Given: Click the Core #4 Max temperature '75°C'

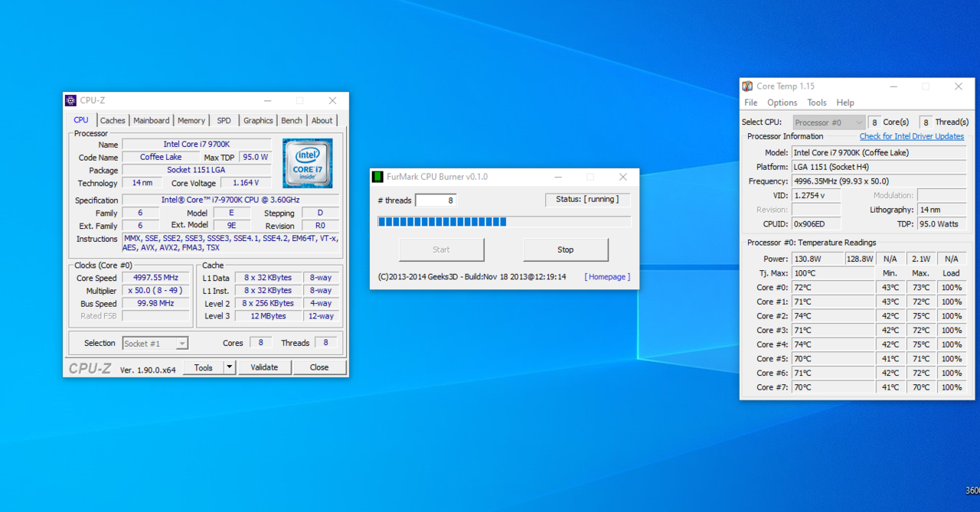Looking at the screenshot, I should point(921,344).
